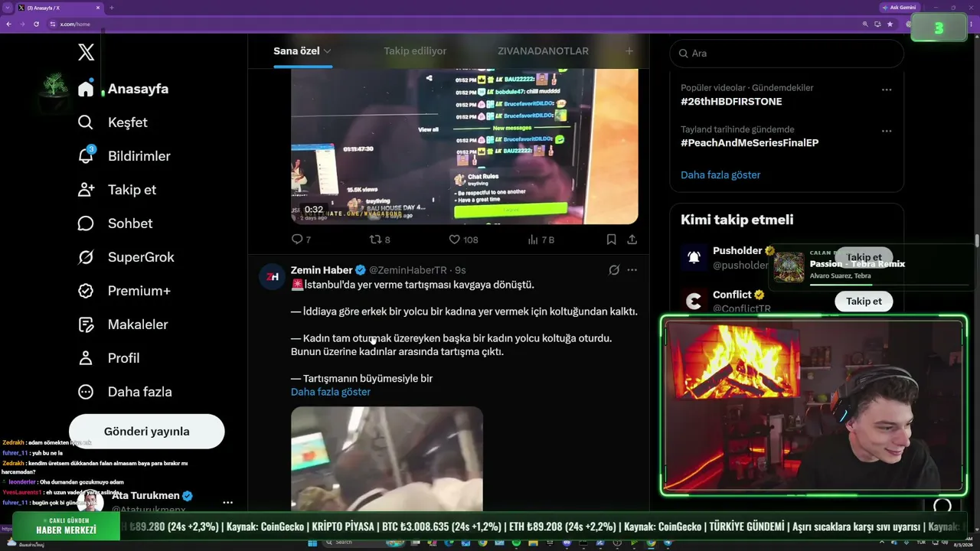
Task: Click Zemin Haber profile avatar
Action: click(x=273, y=277)
